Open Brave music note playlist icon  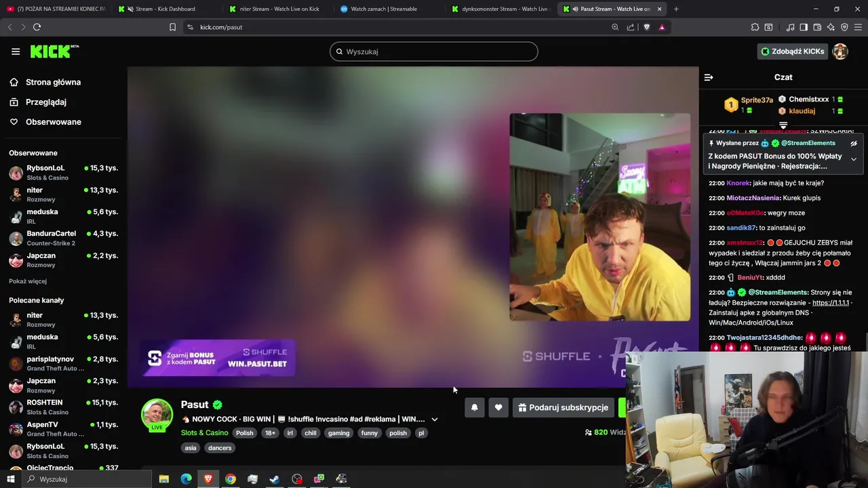pyautogui.click(x=790, y=27)
